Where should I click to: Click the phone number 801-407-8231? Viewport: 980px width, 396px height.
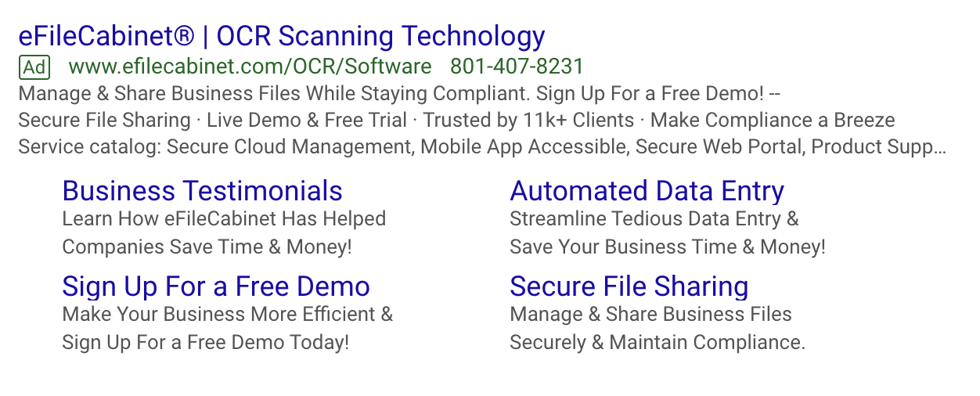click(x=517, y=67)
